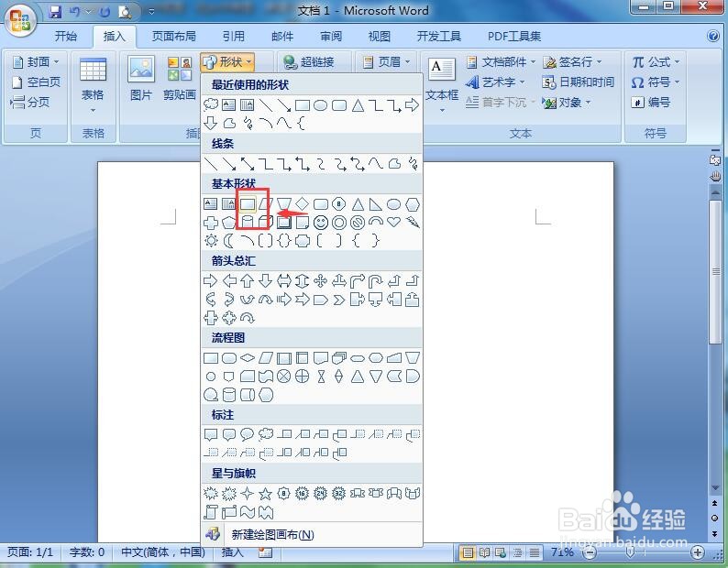Select the Right Triangle basic shape

point(375,204)
